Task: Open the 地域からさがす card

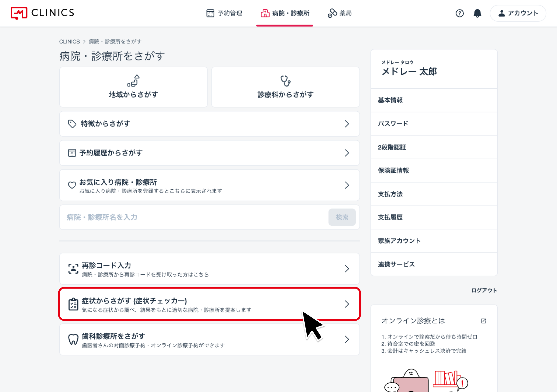Action: [134, 87]
